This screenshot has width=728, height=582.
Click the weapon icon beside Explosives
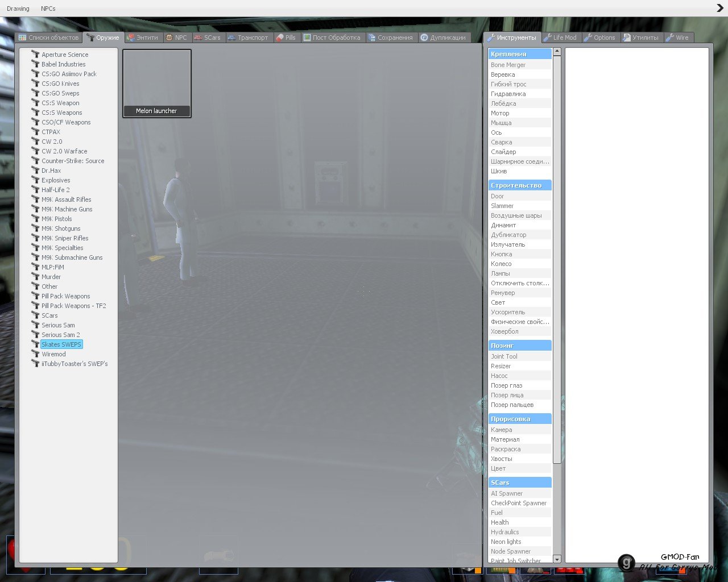click(35, 180)
